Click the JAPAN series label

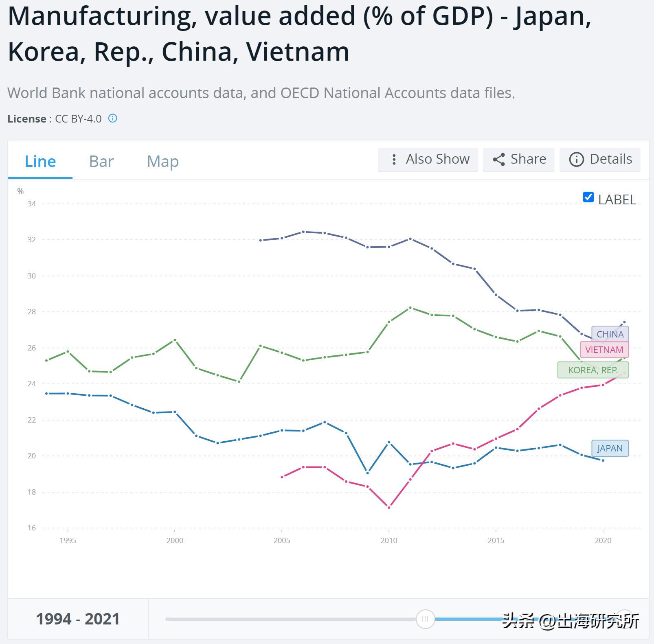(610, 448)
